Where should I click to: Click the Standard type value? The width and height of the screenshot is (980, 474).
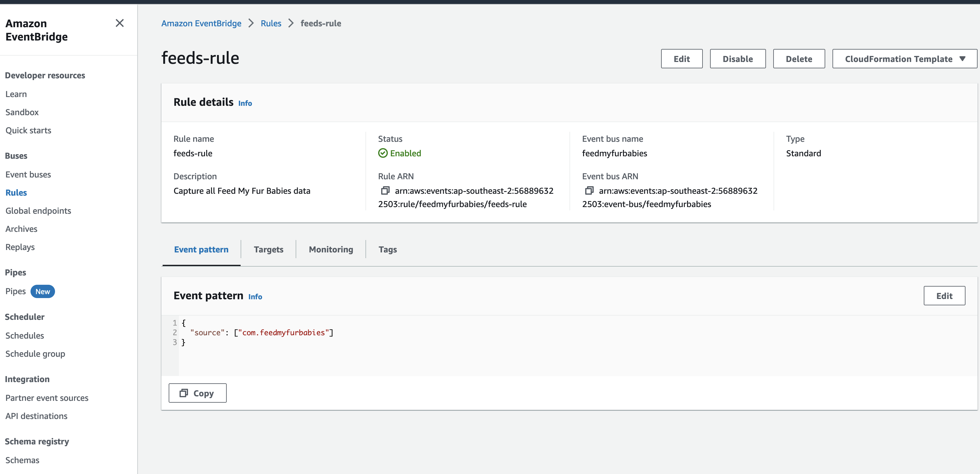pos(803,153)
